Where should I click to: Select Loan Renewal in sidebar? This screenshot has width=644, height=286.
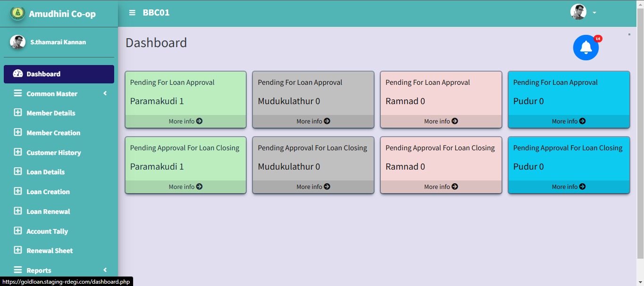pyautogui.click(x=48, y=212)
